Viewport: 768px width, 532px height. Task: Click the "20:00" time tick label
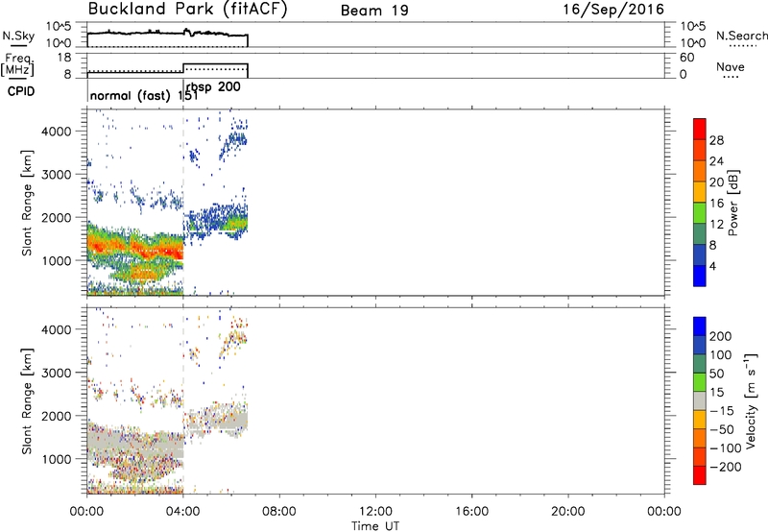pos(568,512)
